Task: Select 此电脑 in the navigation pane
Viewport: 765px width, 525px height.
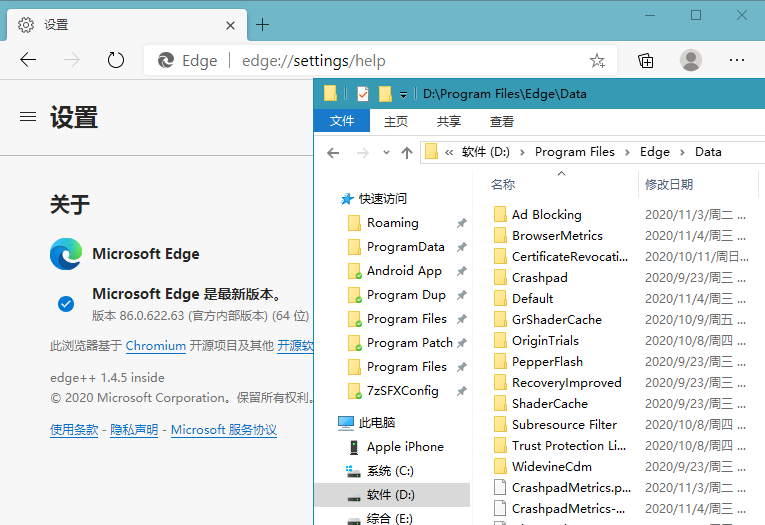Action: click(x=377, y=423)
